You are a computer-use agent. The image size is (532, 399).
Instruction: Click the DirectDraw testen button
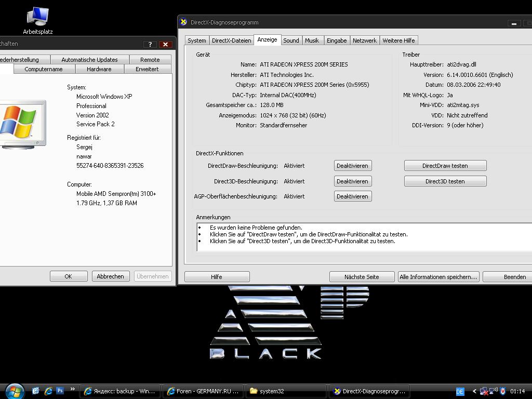445,166
